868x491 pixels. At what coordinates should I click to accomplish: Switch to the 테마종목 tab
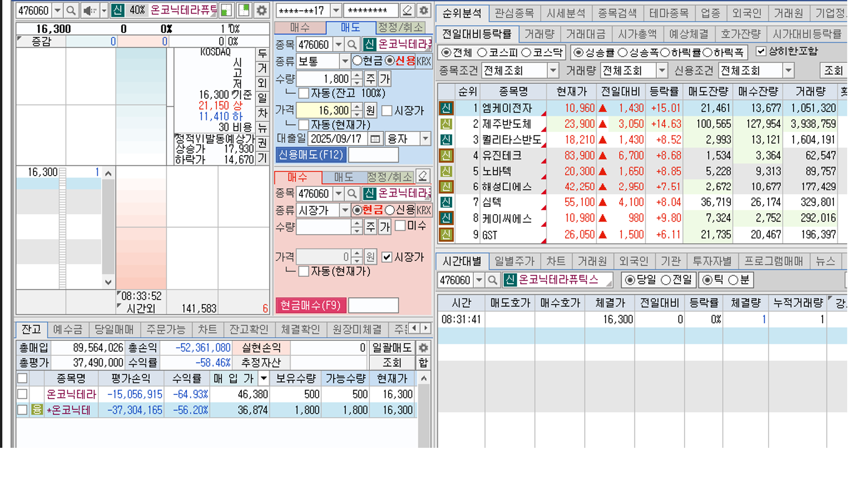pyautogui.click(x=669, y=13)
